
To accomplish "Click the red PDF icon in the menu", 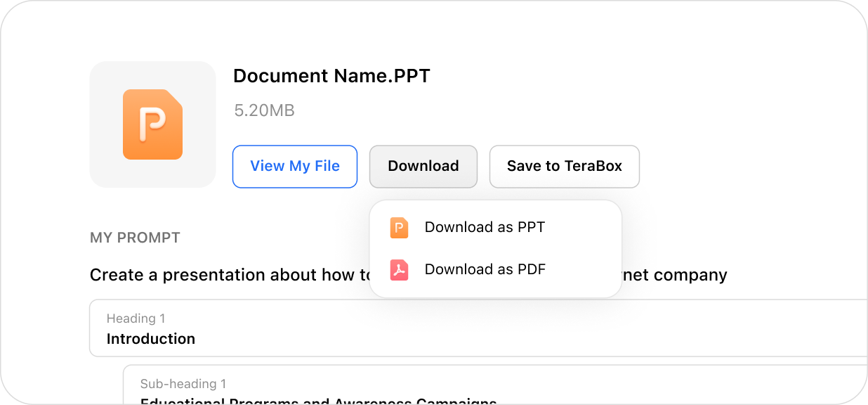I will tap(400, 269).
